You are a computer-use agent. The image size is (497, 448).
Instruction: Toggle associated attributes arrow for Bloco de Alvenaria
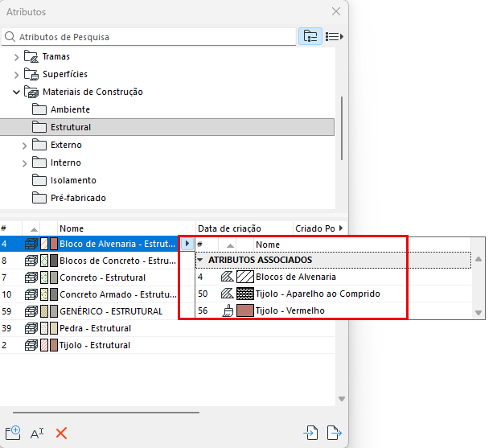pyautogui.click(x=187, y=244)
